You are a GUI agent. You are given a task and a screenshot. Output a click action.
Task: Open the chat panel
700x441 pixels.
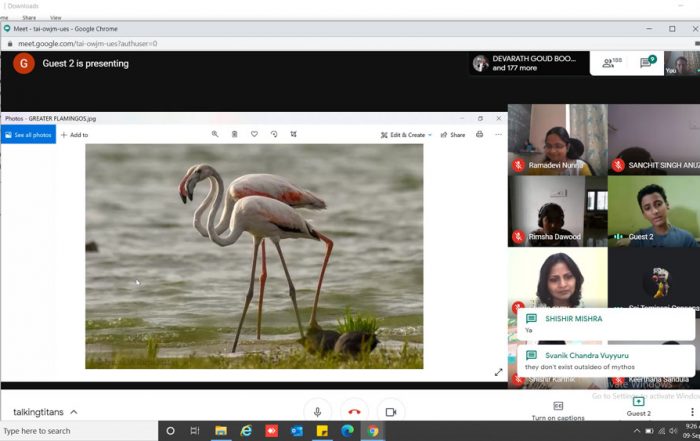tap(648, 62)
